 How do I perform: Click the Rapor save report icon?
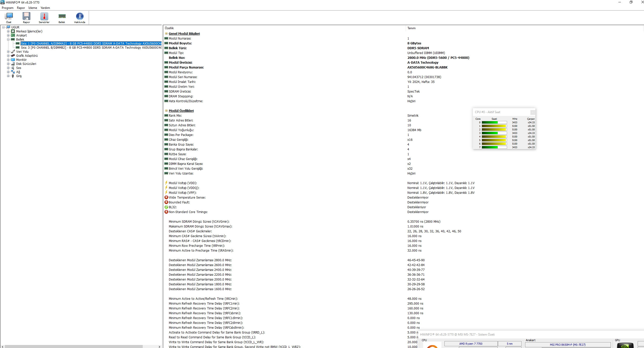coord(26,18)
